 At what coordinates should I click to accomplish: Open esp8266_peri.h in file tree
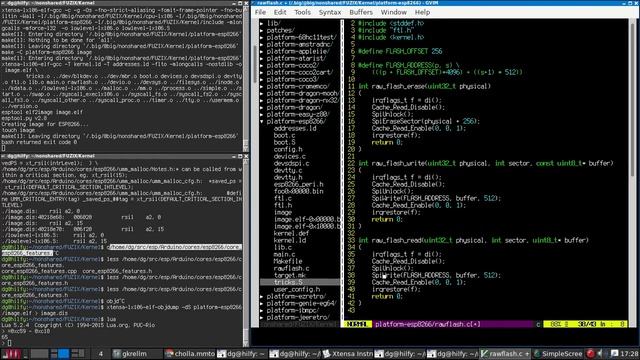(x=298, y=184)
